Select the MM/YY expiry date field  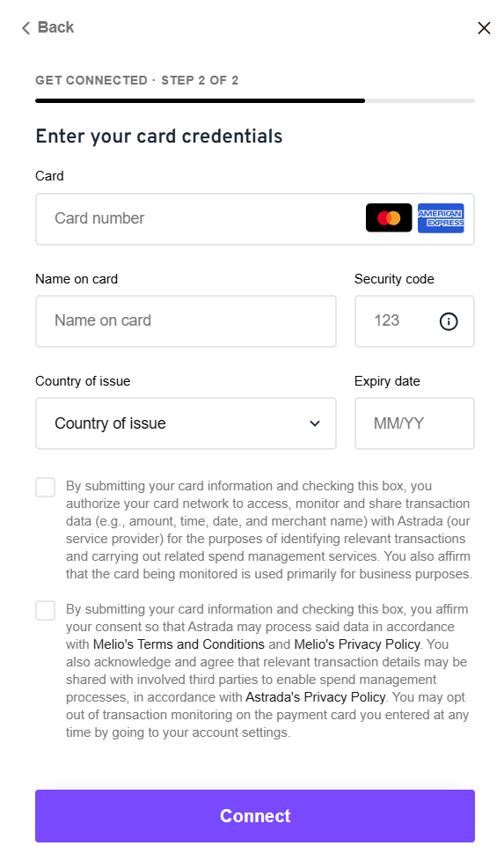tap(414, 423)
